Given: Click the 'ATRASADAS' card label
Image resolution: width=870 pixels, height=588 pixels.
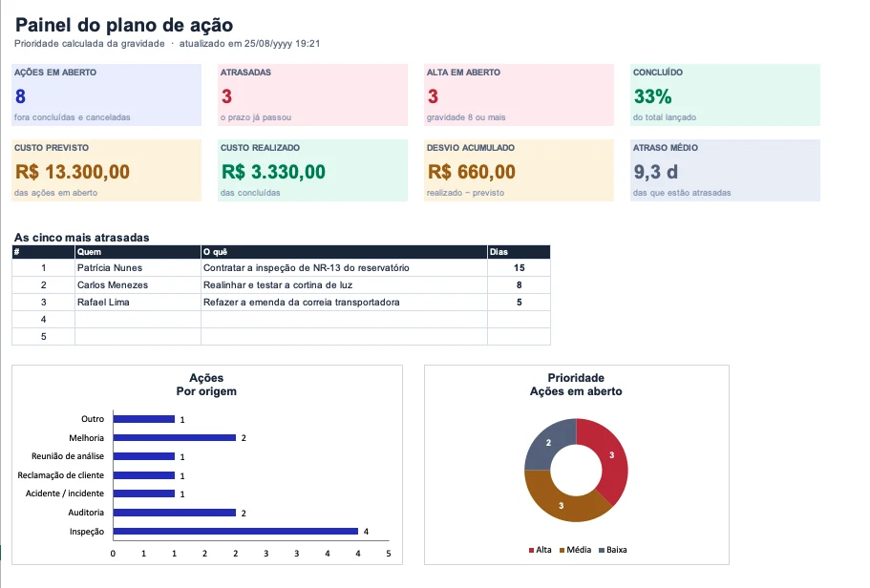Looking at the screenshot, I should click(245, 73).
